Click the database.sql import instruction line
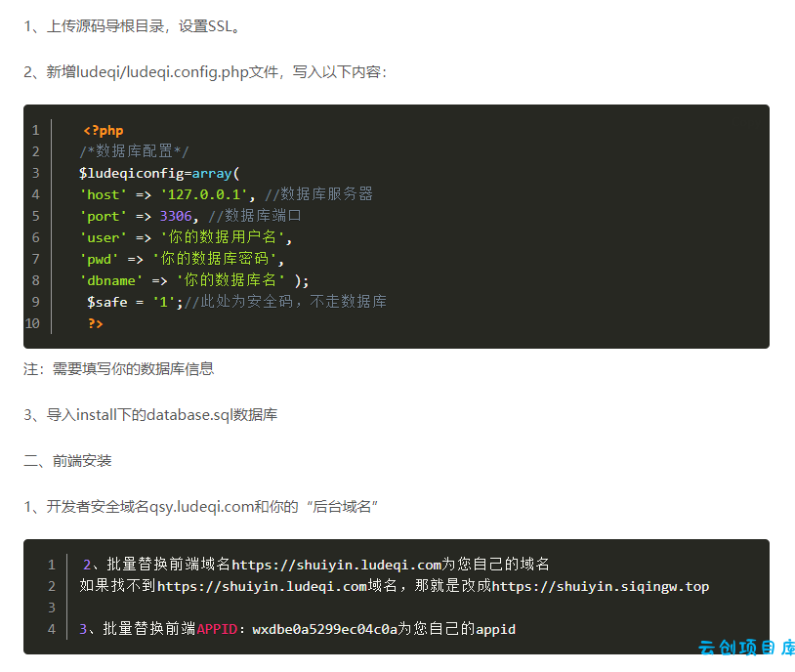 coord(150,415)
